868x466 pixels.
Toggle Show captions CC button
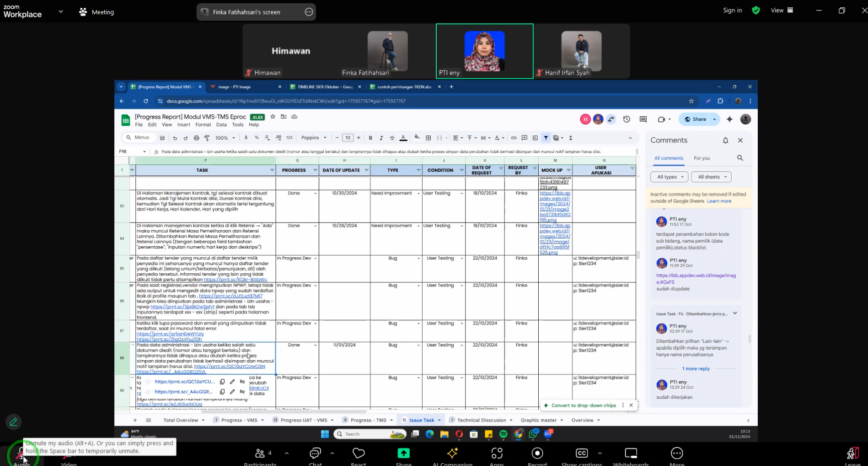[581, 453]
